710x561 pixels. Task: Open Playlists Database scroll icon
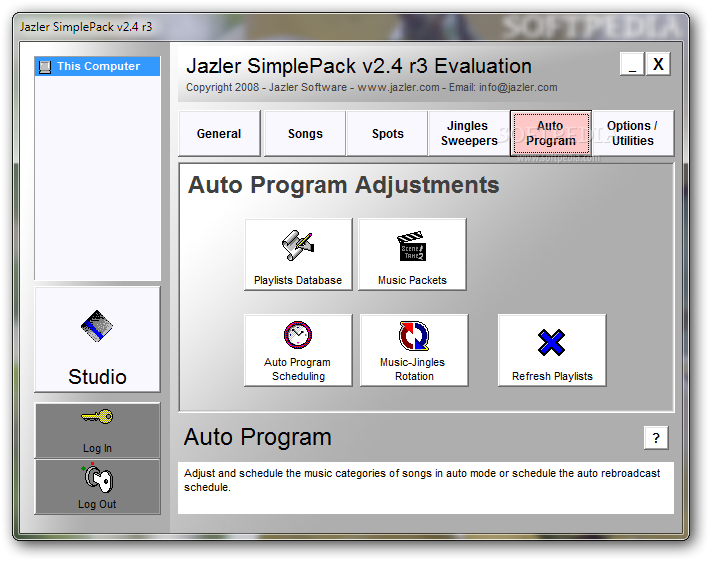pyautogui.click(x=297, y=245)
